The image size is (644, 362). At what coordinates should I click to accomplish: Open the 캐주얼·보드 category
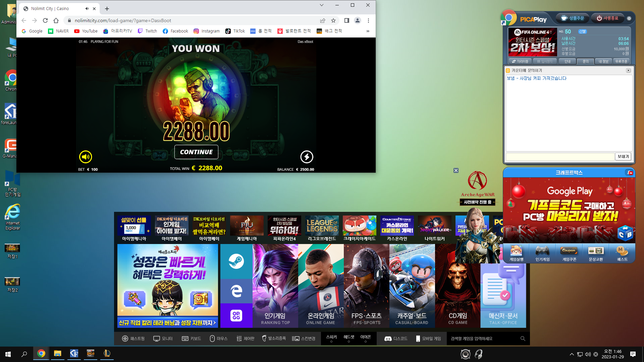[x=412, y=286]
